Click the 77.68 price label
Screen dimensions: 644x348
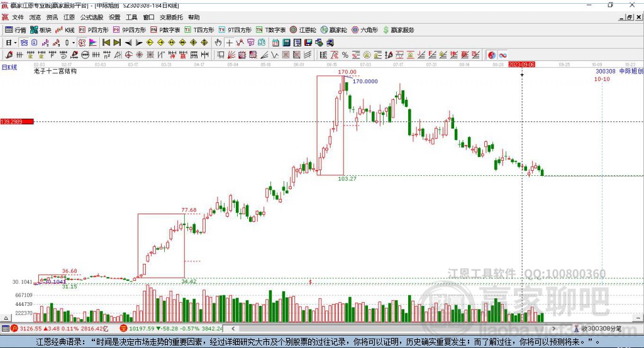pos(189,210)
